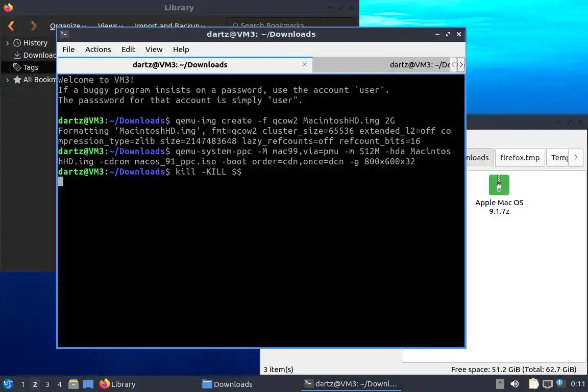The width and height of the screenshot is (588, 392).
Task: Go forward using the Library forward arrow
Action: click(33, 26)
